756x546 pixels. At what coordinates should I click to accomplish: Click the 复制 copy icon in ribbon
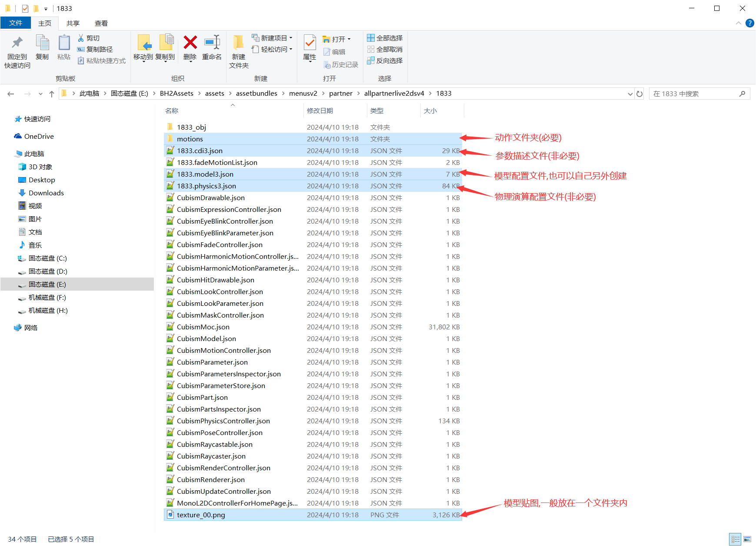click(42, 43)
